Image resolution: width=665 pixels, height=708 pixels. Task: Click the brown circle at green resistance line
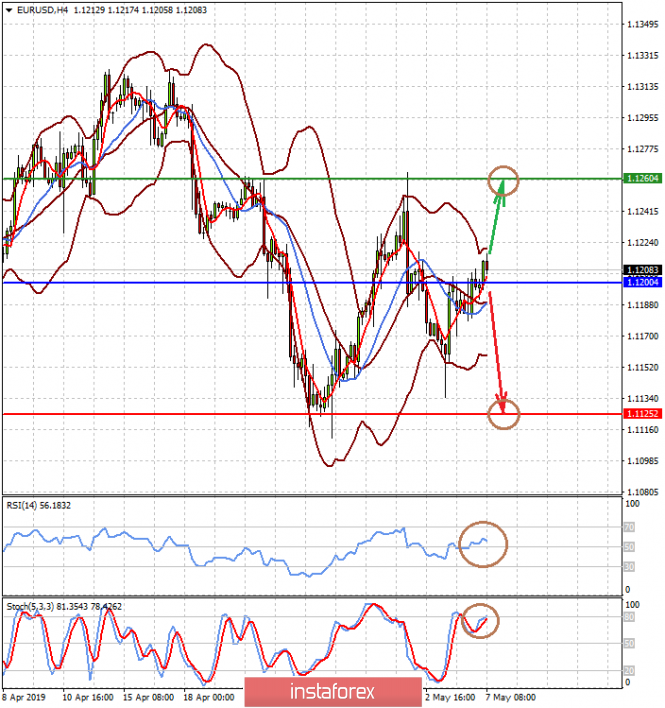[505, 180]
